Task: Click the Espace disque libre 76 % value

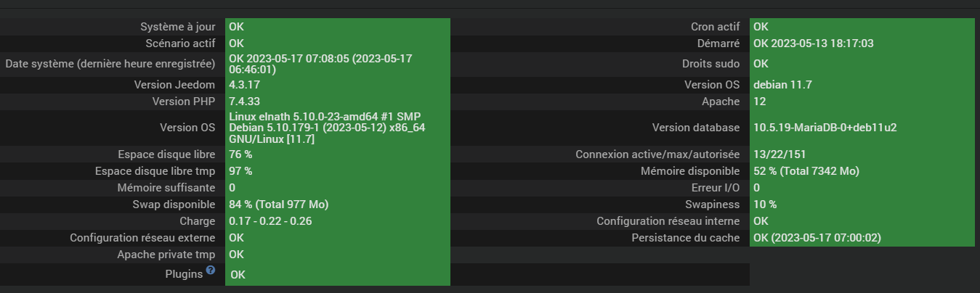Action: pos(240,154)
